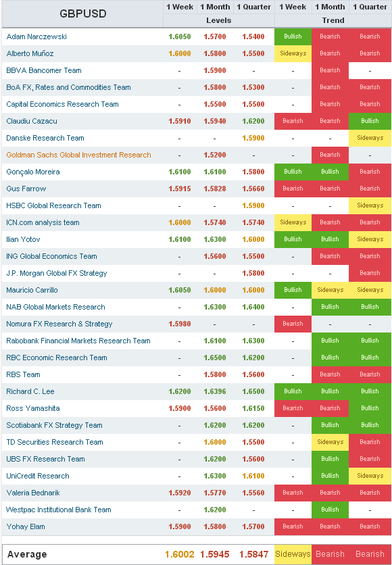Click TD Securities Sideways 1 Month cell
Image resolution: width=392 pixels, height=565 pixels.
pyautogui.click(x=330, y=443)
